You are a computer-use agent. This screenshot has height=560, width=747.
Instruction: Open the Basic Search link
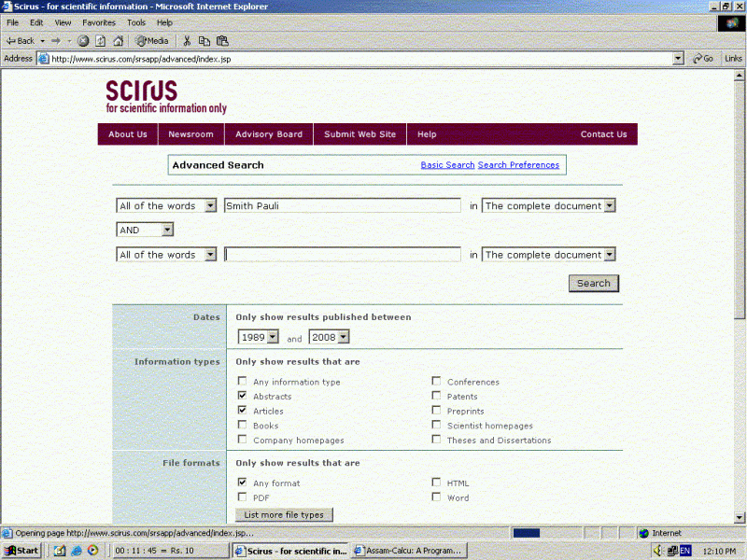click(x=447, y=165)
